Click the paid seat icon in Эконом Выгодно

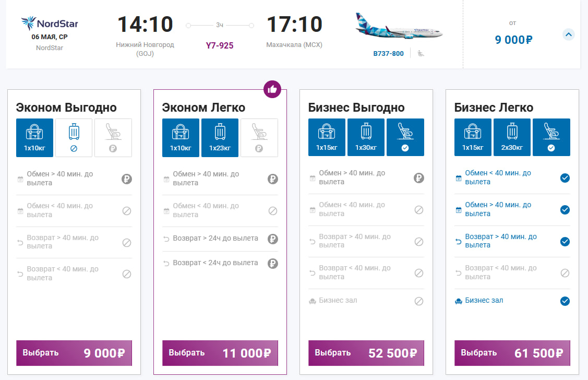click(x=113, y=137)
